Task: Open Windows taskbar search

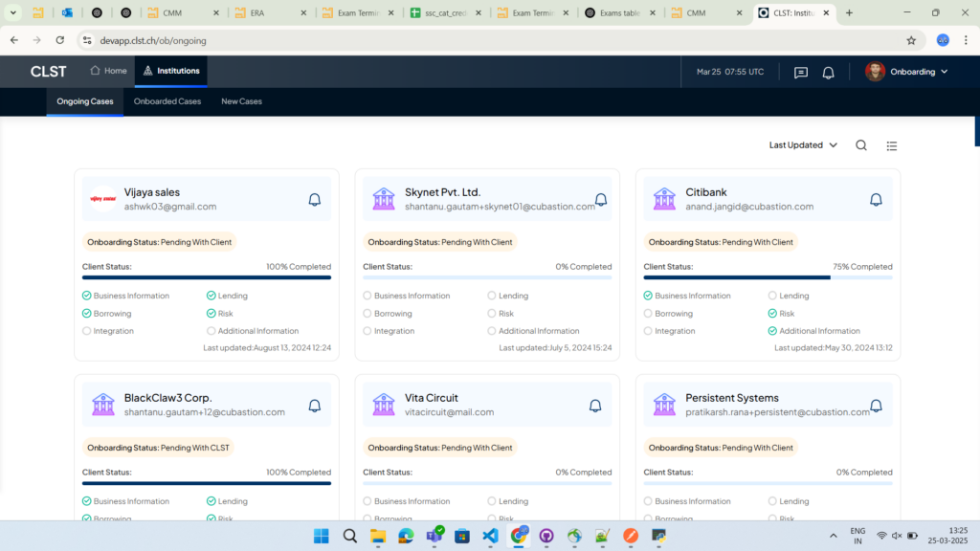Action: point(350,536)
